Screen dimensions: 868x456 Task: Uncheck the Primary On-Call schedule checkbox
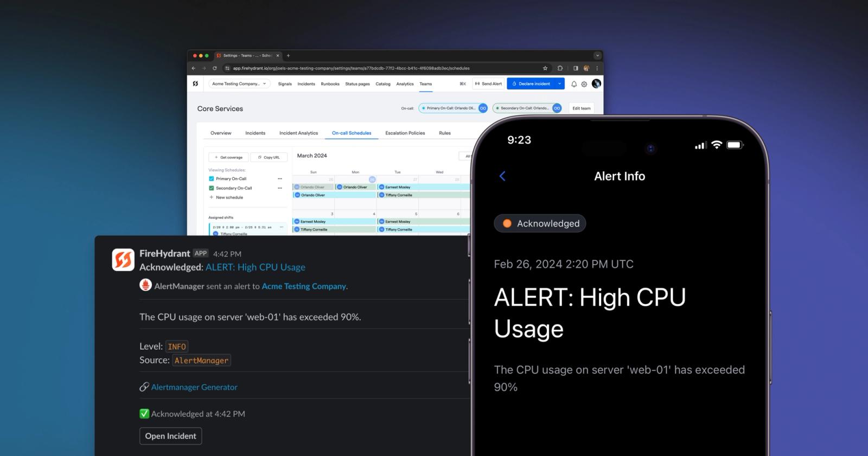(212, 178)
